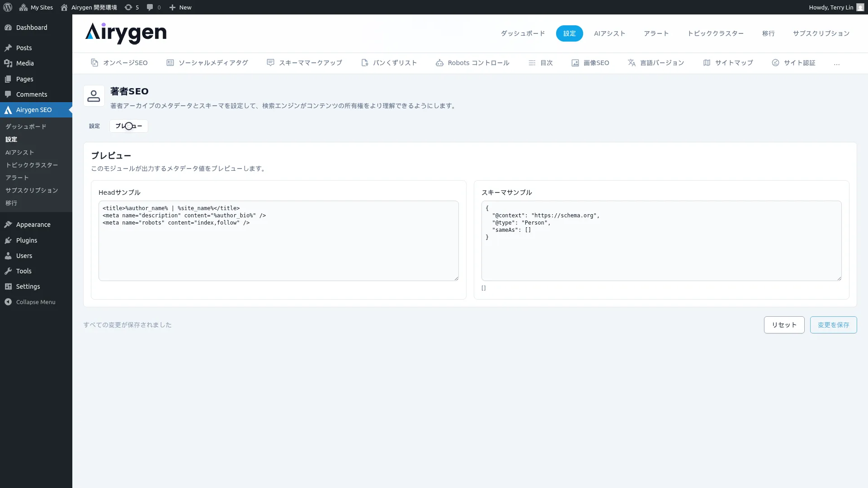Open the Appearance menu
Viewport: 868px width, 488px height.
pos(36,225)
